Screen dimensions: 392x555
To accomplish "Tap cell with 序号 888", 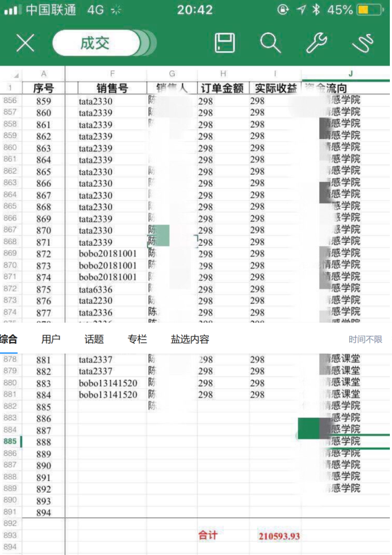I will coord(43,442).
